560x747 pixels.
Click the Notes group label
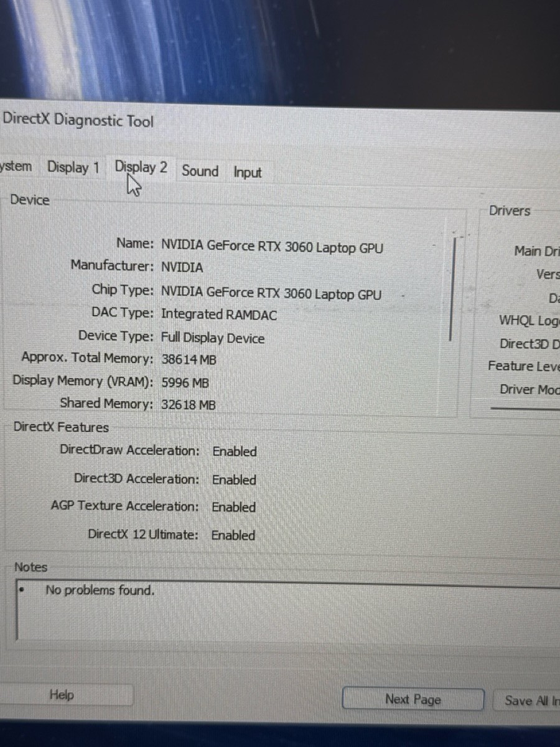[x=31, y=567]
